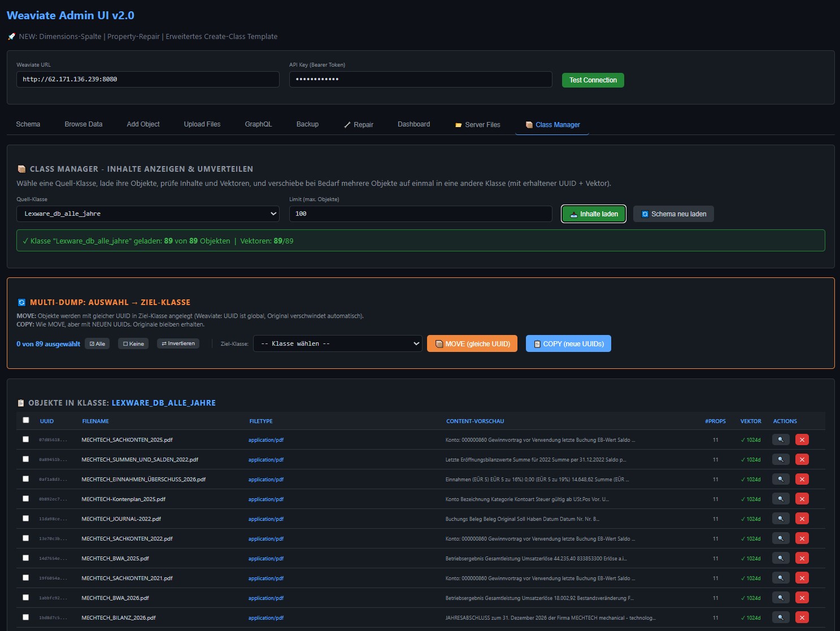Remove MECHTECH_BWA_2026.pdf via red X

pyautogui.click(x=802, y=598)
